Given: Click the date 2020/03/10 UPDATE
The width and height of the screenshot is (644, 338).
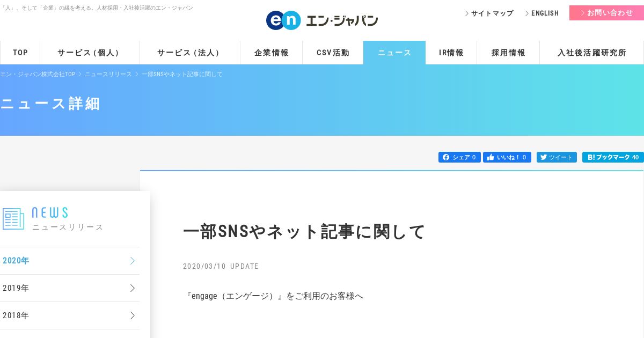Looking at the screenshot, I should point(221,266).
